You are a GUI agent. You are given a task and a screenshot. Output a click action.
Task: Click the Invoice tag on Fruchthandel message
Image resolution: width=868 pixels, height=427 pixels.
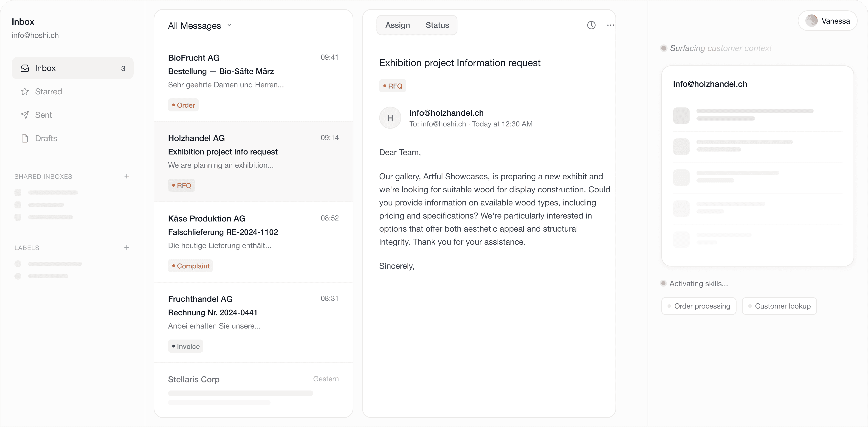pos(185,346)
